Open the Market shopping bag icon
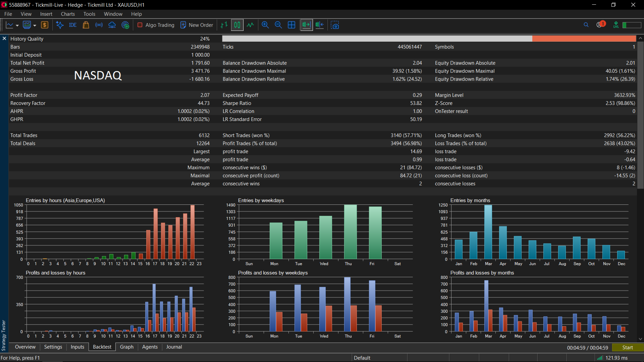The width and height of the screenshot is (644, 362). click(x=86, y=25)
